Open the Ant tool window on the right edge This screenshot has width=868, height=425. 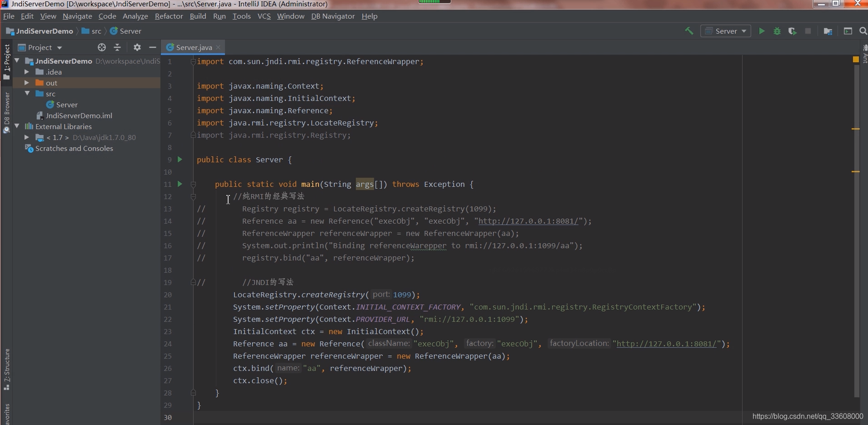864,54
